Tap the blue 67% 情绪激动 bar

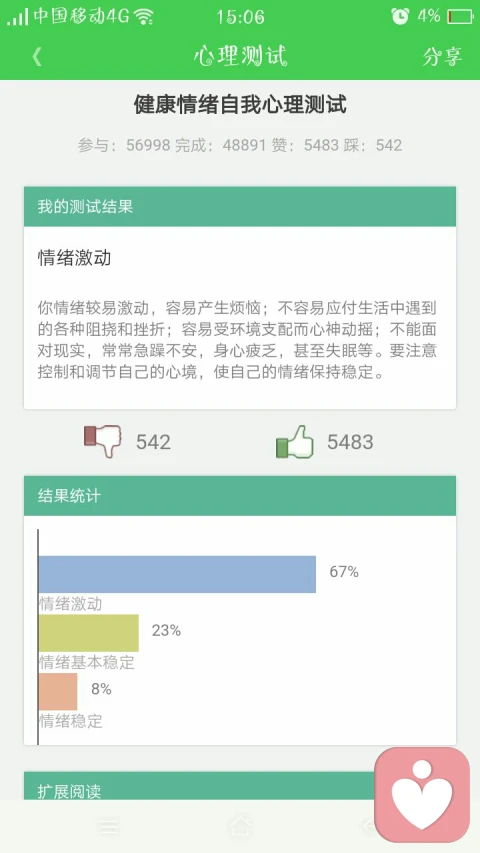pos(177,574)
